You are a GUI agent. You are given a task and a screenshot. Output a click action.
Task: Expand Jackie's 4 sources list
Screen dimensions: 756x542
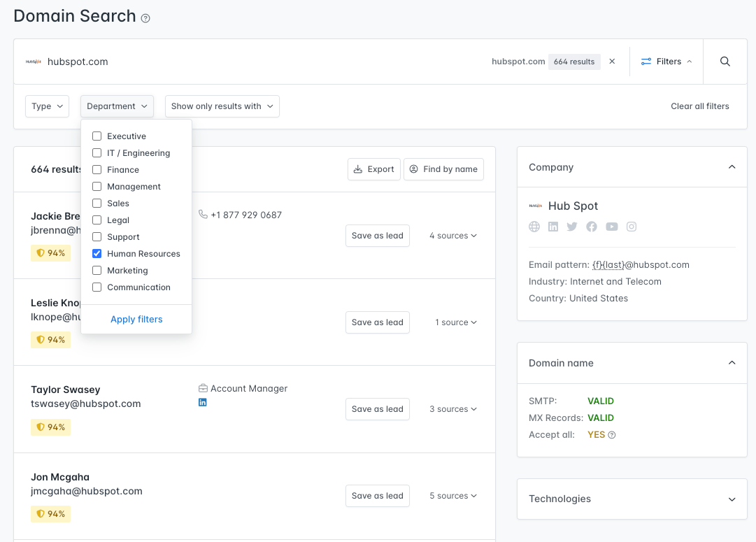click(453, 236)
